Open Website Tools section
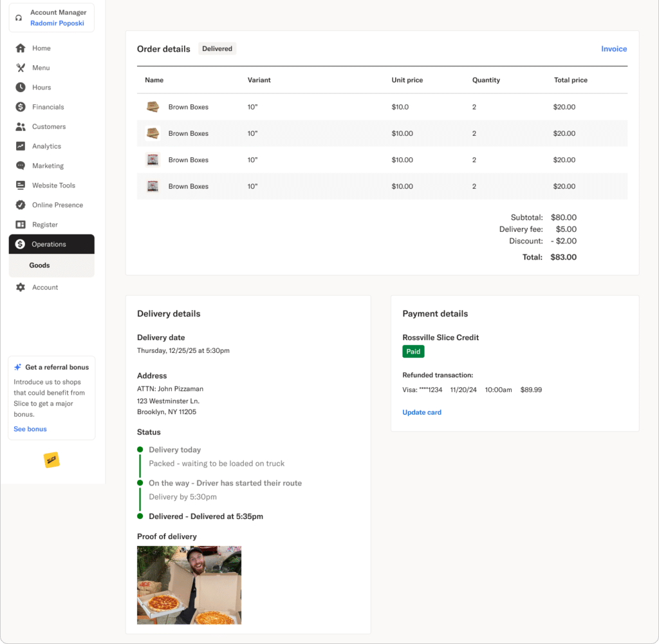 53,185
